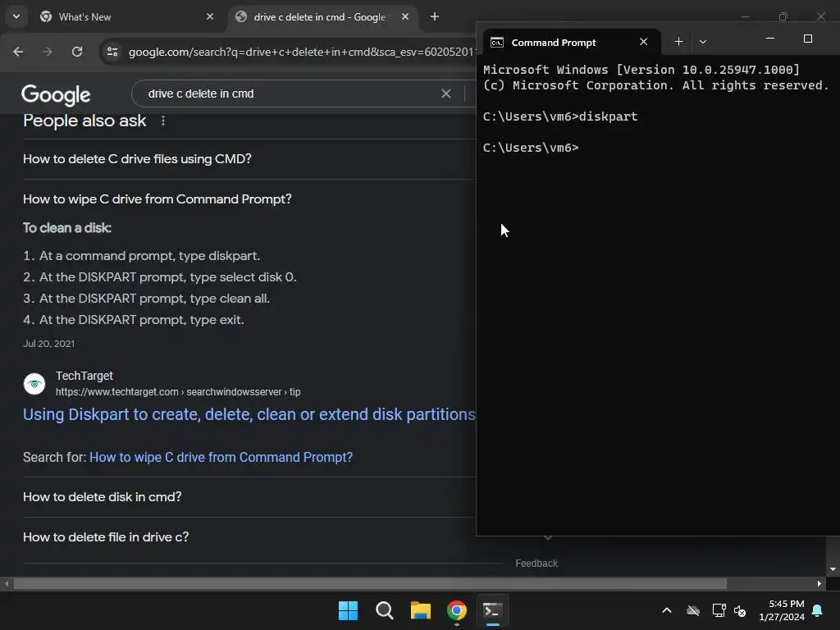Open terminal profiles dropdown
The width and height of the screenshot is (840, 630).
[703, 42]
